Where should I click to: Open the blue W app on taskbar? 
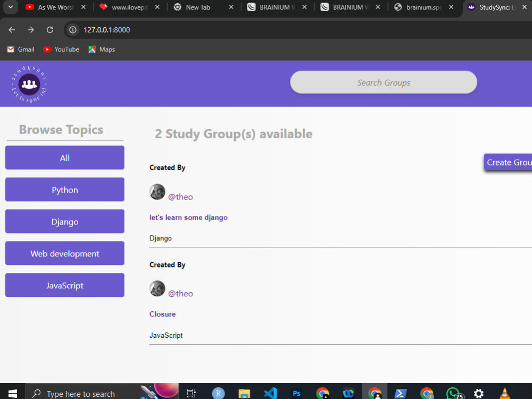coord(348,393)
